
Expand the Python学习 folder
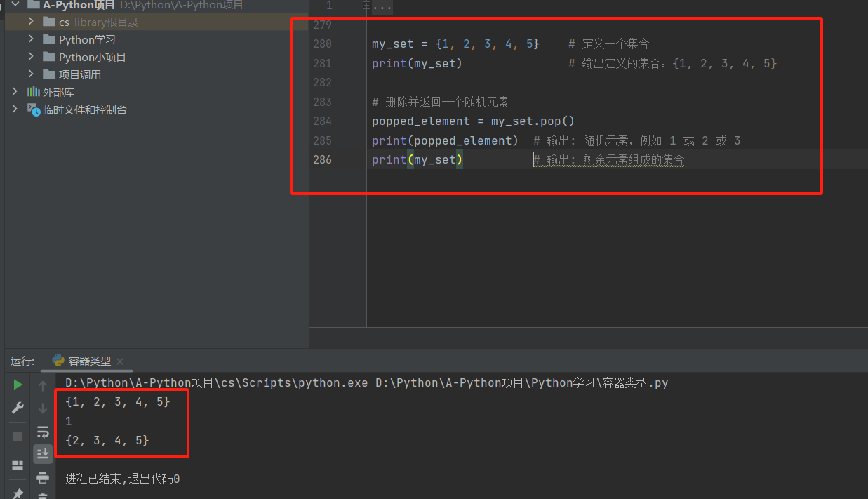click(31, 39)
